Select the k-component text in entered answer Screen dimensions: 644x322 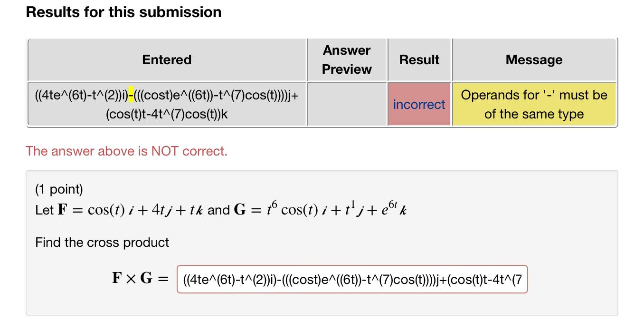tap(166, 114)
